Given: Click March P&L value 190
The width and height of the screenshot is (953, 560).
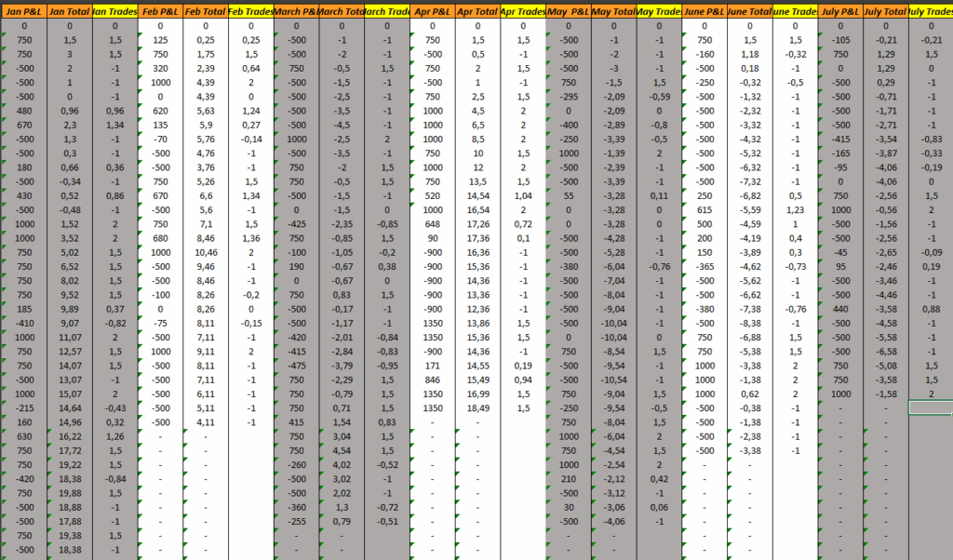Looking at the screenshot, I should (x=297, y=267).
